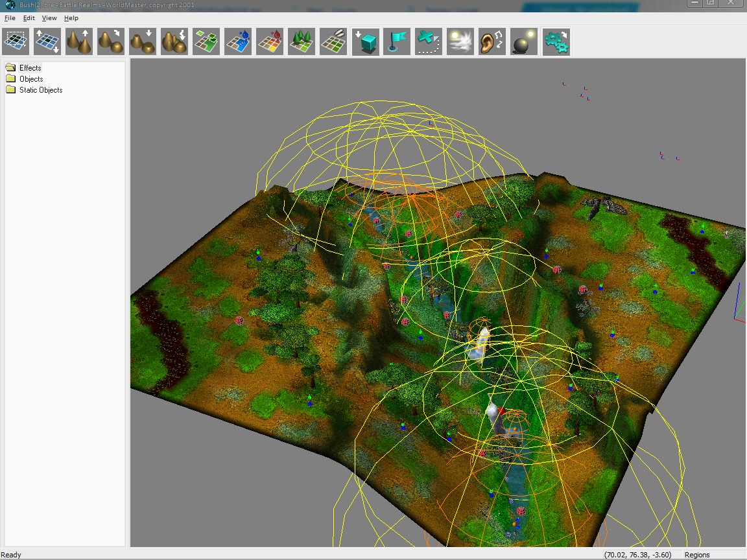The height and width of the screenshot is (560, 747).
Task: Select the trees placement tool
Action: [x=302, y=41]
